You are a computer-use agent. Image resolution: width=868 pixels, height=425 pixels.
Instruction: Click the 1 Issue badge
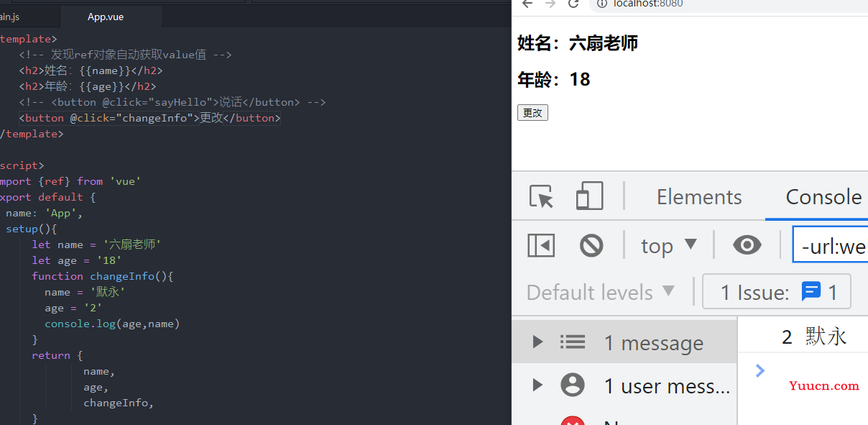coord(777,292)
